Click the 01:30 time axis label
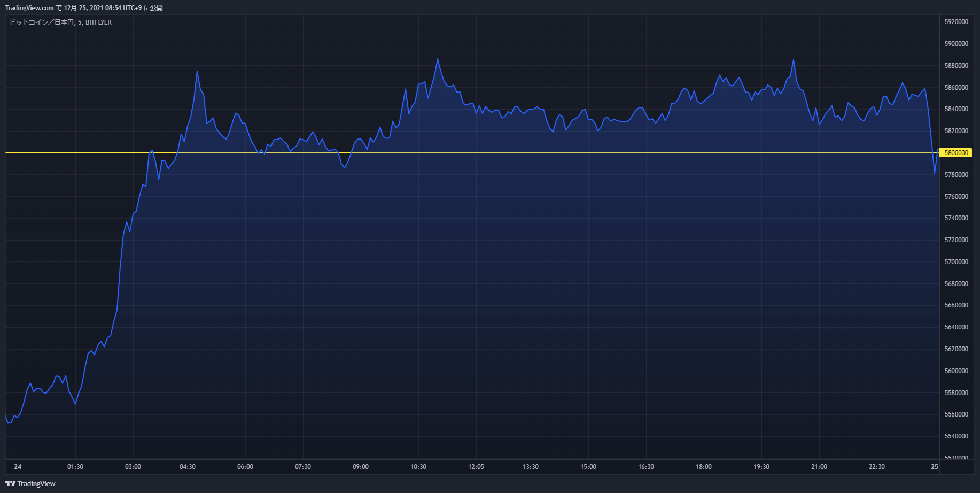Screen dimensions: 980x493 pos(75,467)
